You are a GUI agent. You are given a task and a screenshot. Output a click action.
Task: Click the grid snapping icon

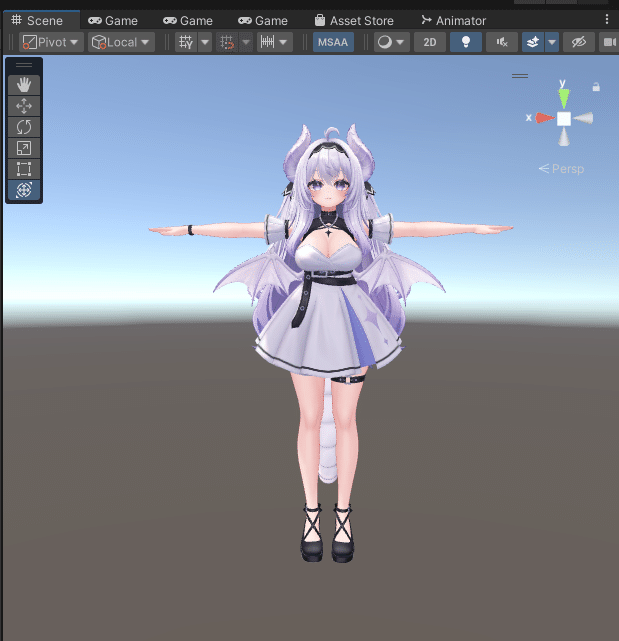pyautogui.click(x=227, y=42)
